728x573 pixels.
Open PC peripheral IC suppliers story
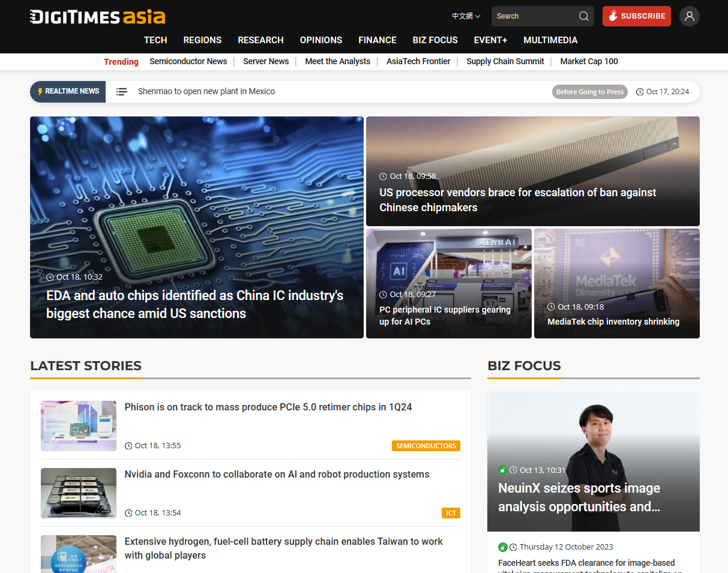point(445,316)
